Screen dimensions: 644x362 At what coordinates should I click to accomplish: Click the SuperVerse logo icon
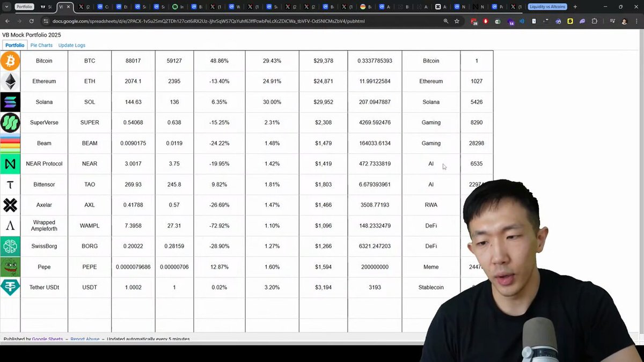(x=10, y=123)
